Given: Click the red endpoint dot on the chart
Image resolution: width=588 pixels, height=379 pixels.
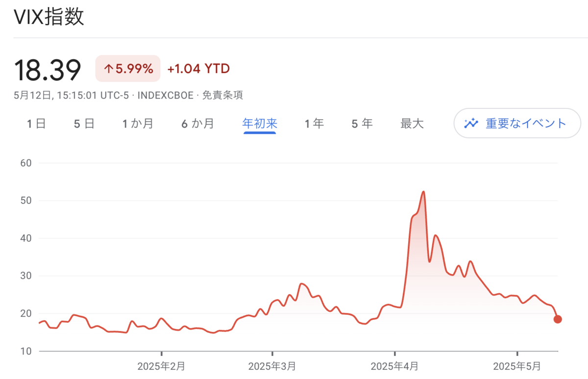Looking at the screenshot, I should click(558, 319).
